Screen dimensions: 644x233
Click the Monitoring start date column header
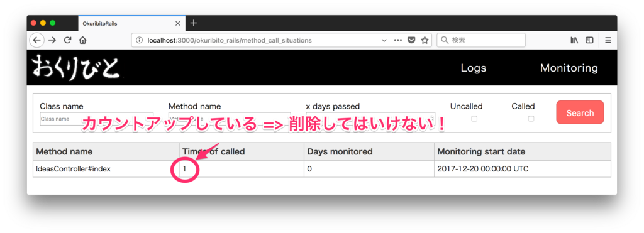pyautogui.click(x=523, y=151)
